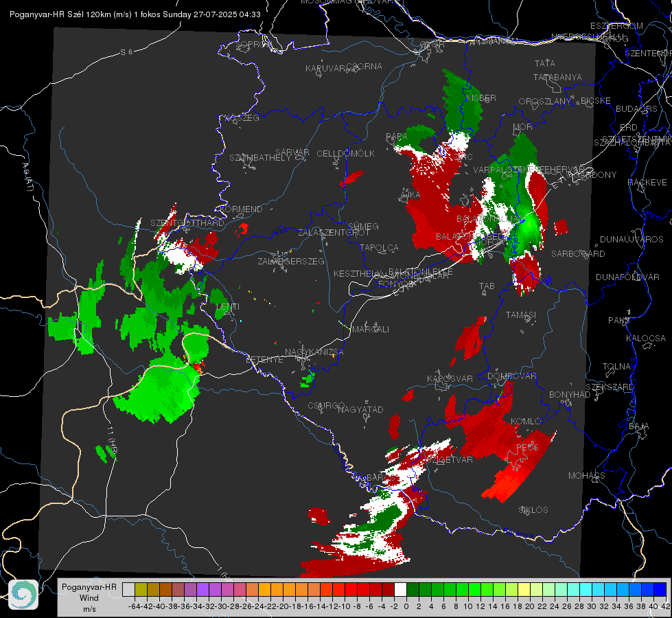
Task: Click the SIKLÓS city label
Action: [x=533, y=510]
